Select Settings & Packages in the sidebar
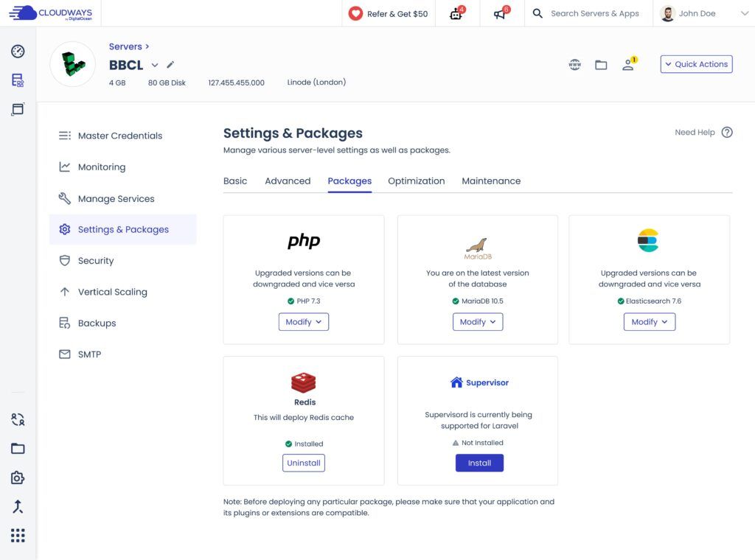Image resolution: width=755 pixels, height=560 pixels. (123, 229)
